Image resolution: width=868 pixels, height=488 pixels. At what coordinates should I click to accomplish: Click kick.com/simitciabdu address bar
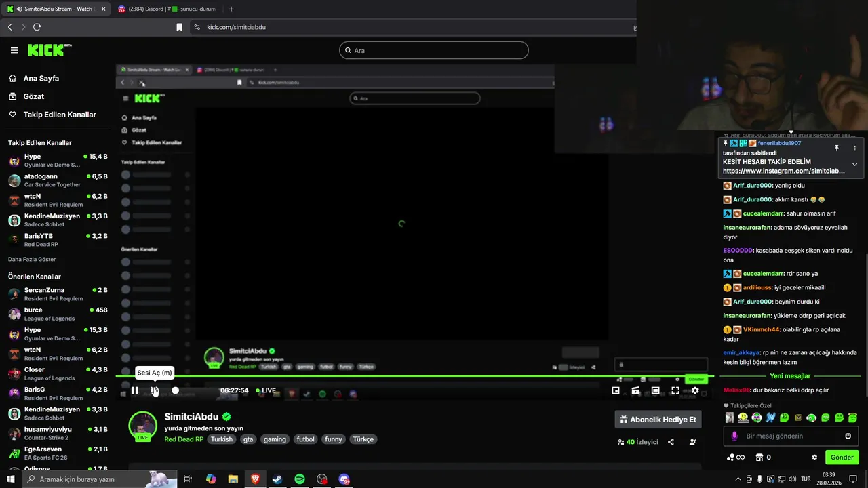236,27
